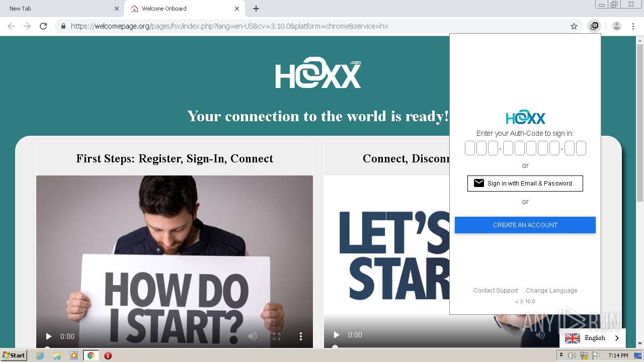This screenshot has width=644, height=362.
Task: Open Action Center flag icon
Action: 596,355
